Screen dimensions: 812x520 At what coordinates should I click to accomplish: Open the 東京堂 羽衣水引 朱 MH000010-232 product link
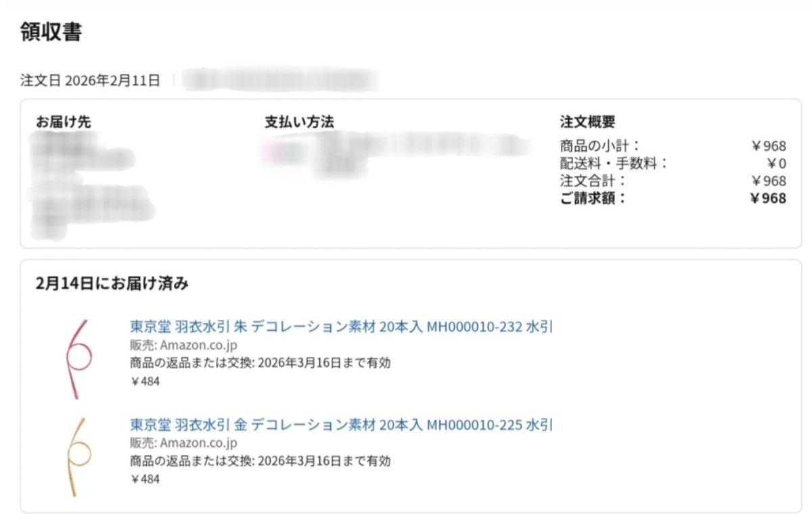tap(342, 327)
